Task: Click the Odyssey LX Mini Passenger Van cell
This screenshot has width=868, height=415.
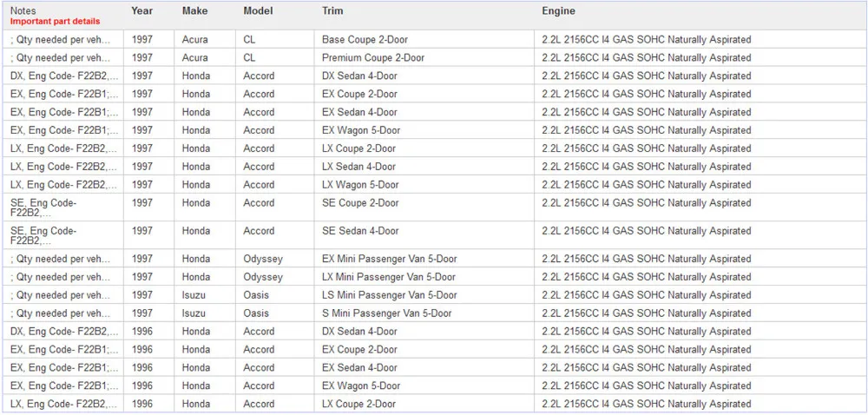Action: click(x=389, y=277)
